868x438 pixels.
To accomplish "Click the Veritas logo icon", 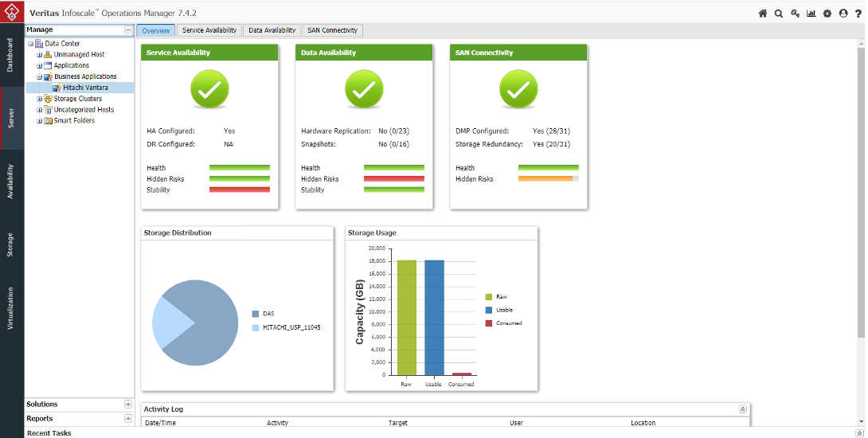I will (12, 13).
